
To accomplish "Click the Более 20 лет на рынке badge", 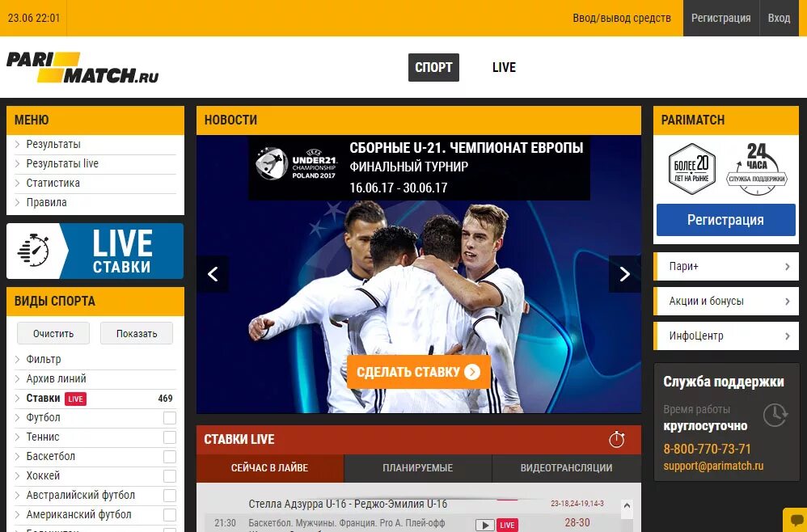I will (691, 169).
